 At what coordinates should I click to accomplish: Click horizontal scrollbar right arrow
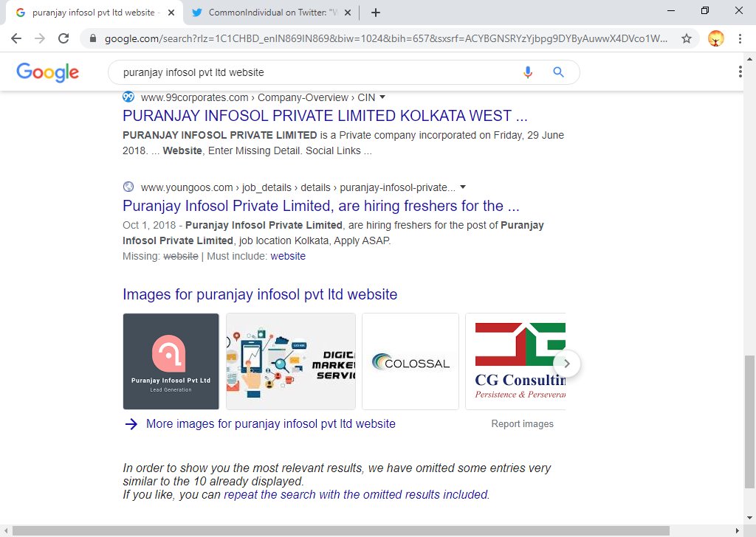coord(738,531)
